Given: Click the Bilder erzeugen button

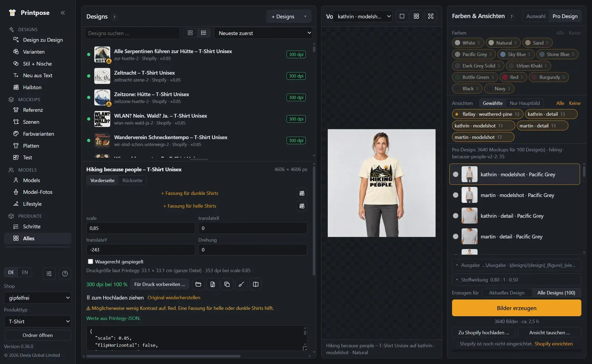Looking at the screenshot, I should (x=517, y=308).
